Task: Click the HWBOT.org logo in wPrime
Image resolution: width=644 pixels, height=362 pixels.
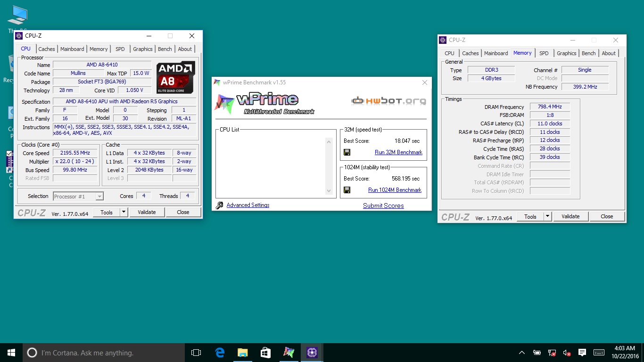Action: 388,100
